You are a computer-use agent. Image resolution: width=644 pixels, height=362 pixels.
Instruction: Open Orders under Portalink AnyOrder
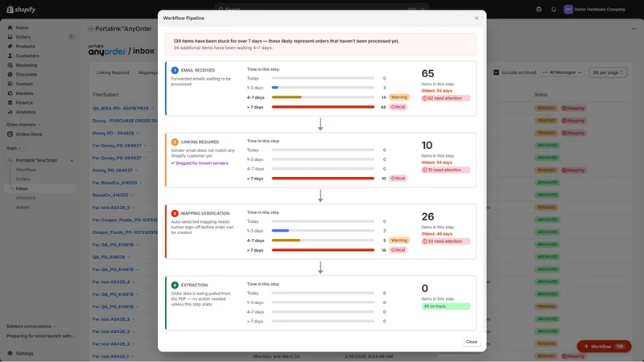[23, 179]
